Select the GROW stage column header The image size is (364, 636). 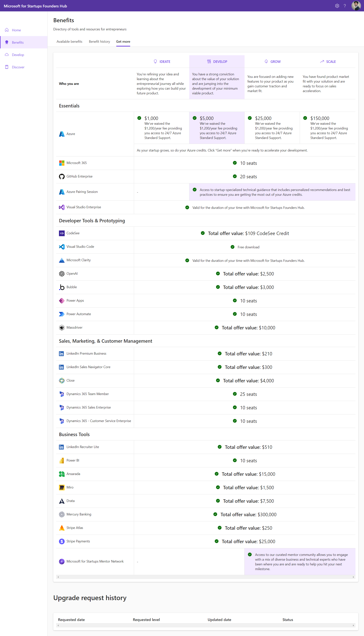pos(272,62)
